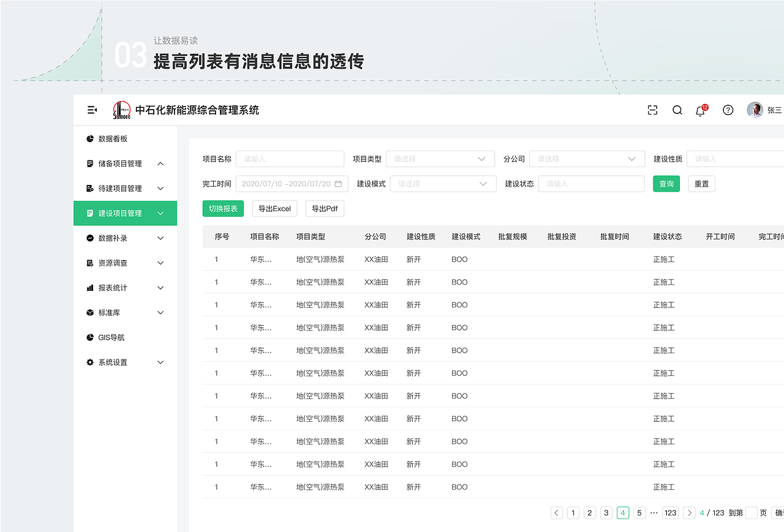
Task: Click the search magnifier icon in the header
Action: point(677,110)
